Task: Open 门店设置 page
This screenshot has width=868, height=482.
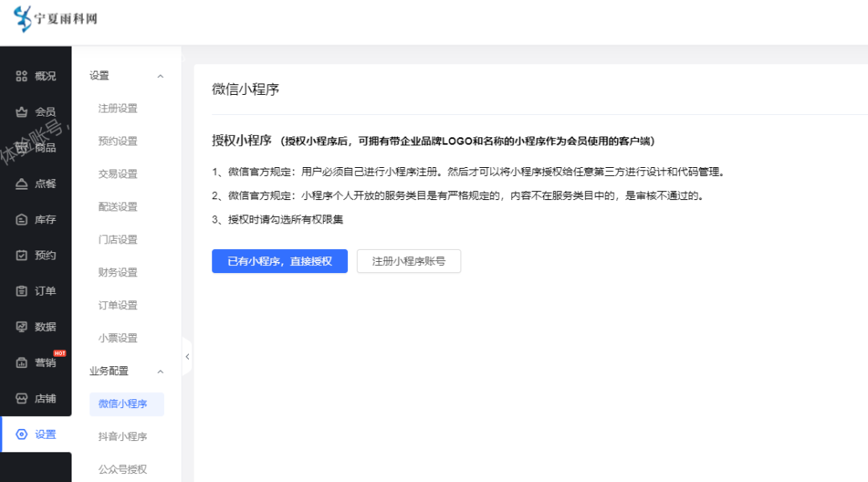Action: coord(118,239)
